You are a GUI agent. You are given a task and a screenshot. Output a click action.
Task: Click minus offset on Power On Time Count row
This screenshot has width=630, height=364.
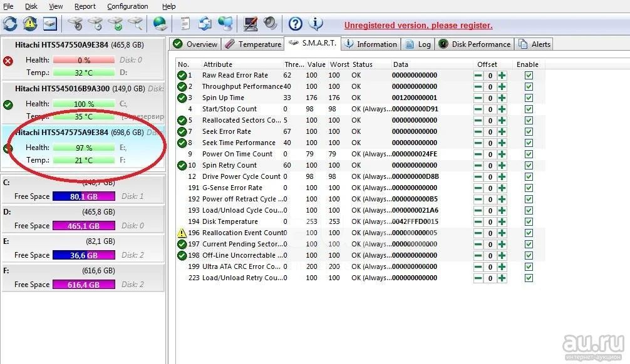[x=478, y=154]
